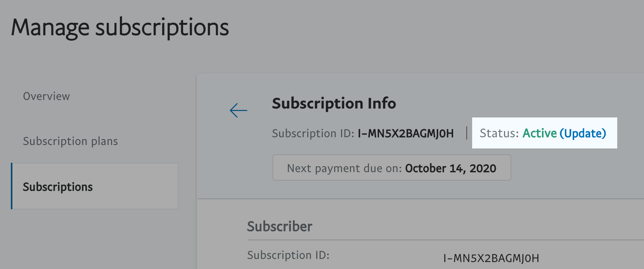Click the Subscription ID: label in header

pyautogui.click(x=313, y=133)
